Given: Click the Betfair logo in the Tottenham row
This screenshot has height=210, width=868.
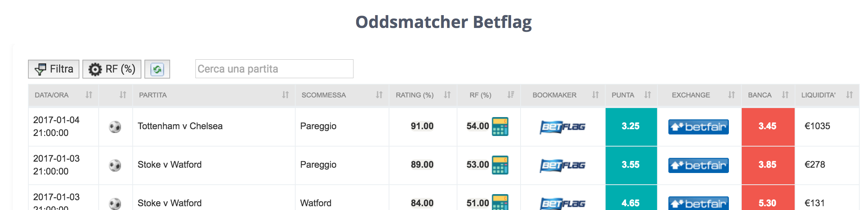Looking at the screenshot, I should pos(699,127).
